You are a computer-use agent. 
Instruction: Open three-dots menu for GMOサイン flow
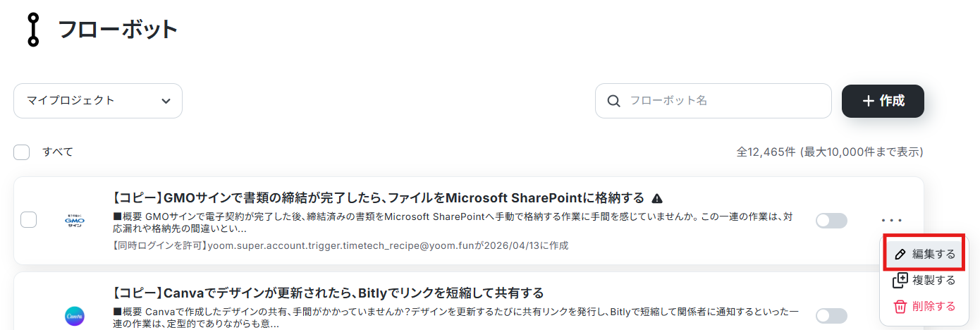(x=891, y=221)
